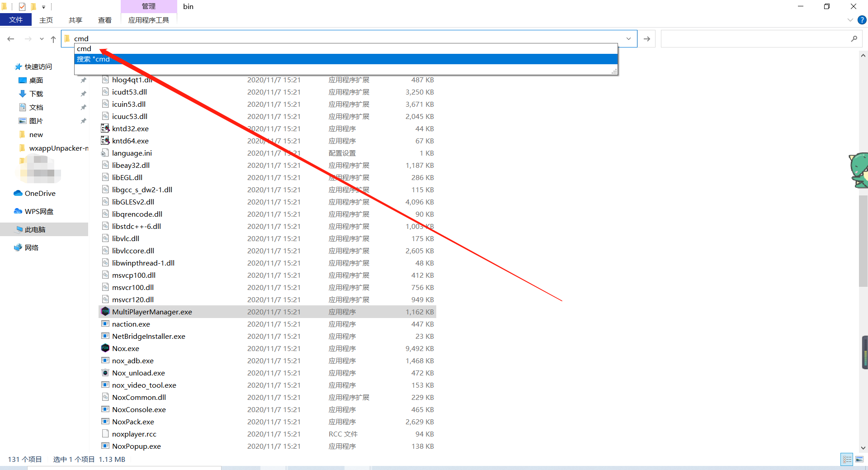Click the Go to arrow button
Screen dimensions: 868x470
coord(647,39)
